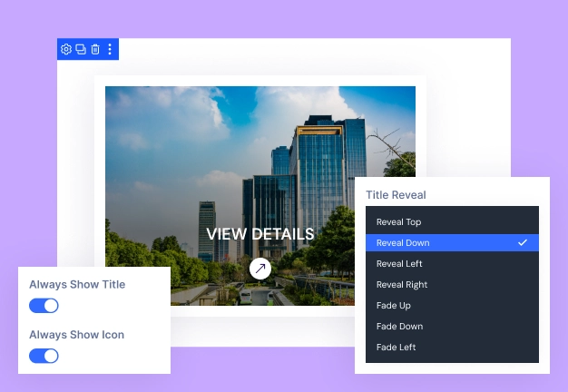The height and width of the screenshot is (392, 568).
Task: Toggle the Always Show Title switch
Action: pos(44,306)
